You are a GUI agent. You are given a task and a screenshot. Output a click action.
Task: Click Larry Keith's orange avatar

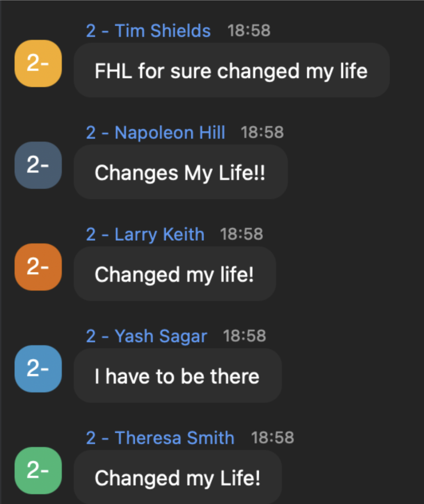point(38,267)
